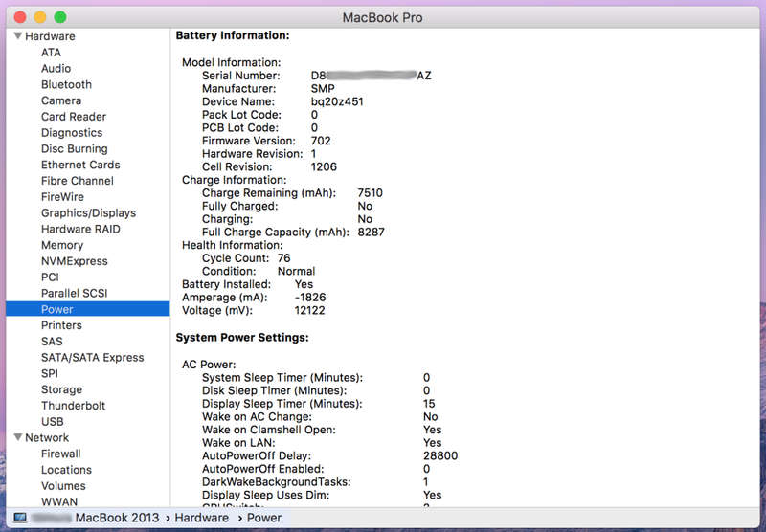Click the Manufacturer value SMP
Image resolution: width=766 pixels, height=532 pixels.
point(323,88)
